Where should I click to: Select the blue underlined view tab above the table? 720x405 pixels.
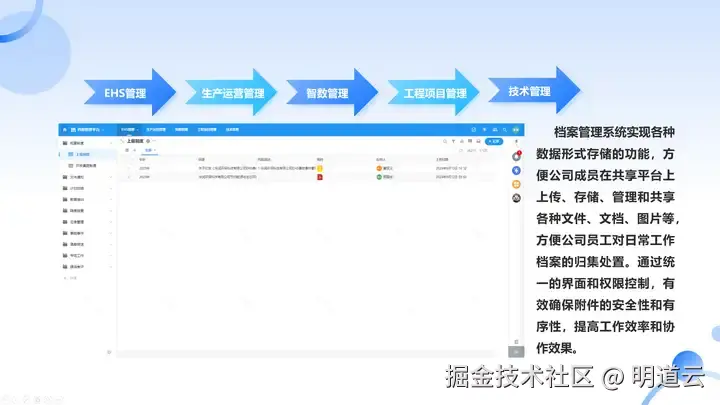[x=149, y=151]
